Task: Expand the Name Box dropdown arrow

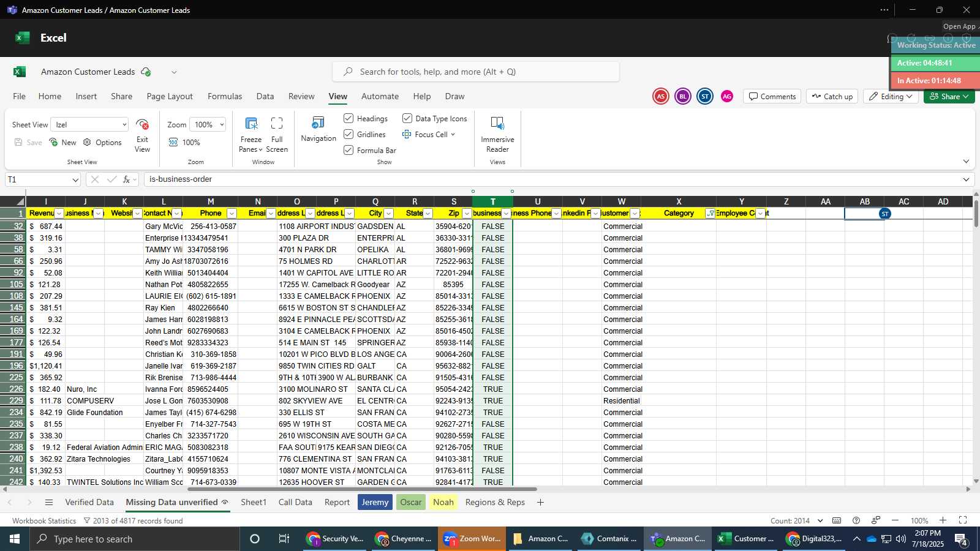Action: click(x=75, y=180)
